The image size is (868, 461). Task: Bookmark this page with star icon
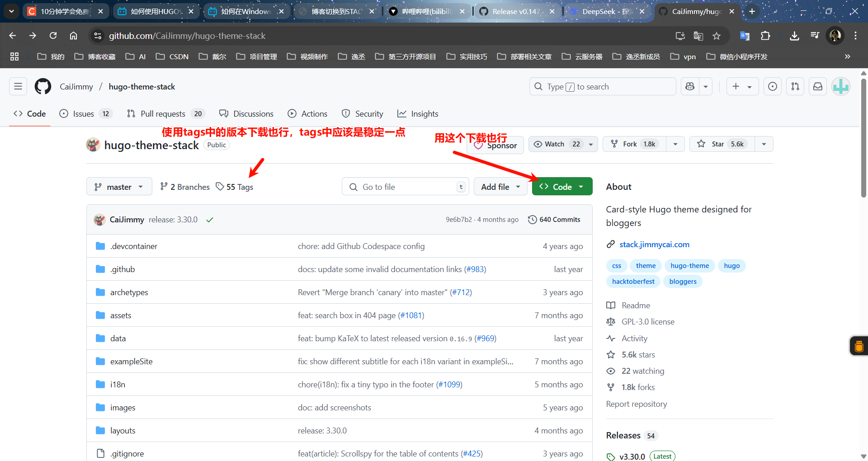click(x=717, y=36)
